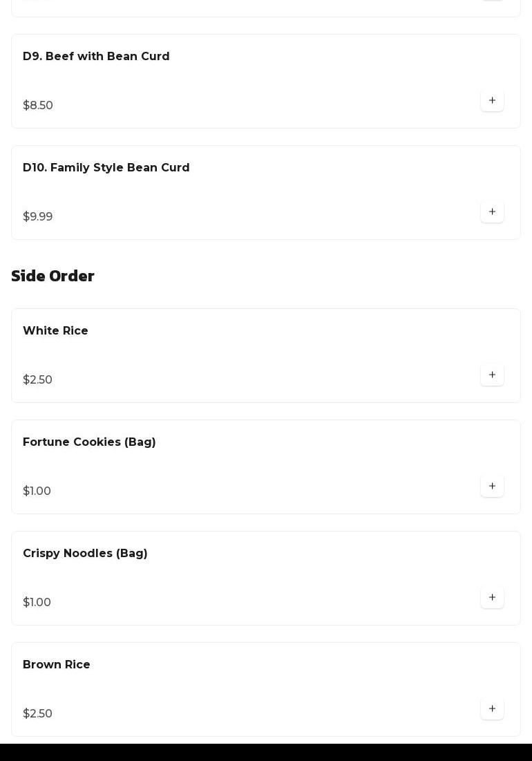Click the $1.00 price under Crispy Noodles
The image size is (532, 761).
[37, 603]
